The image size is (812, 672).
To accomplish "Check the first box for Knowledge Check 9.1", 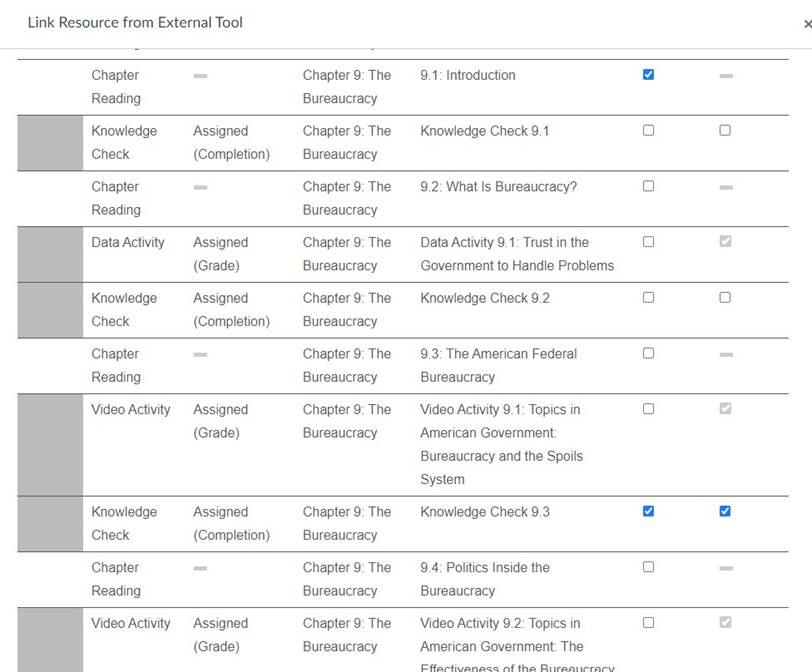I will 648,131.
